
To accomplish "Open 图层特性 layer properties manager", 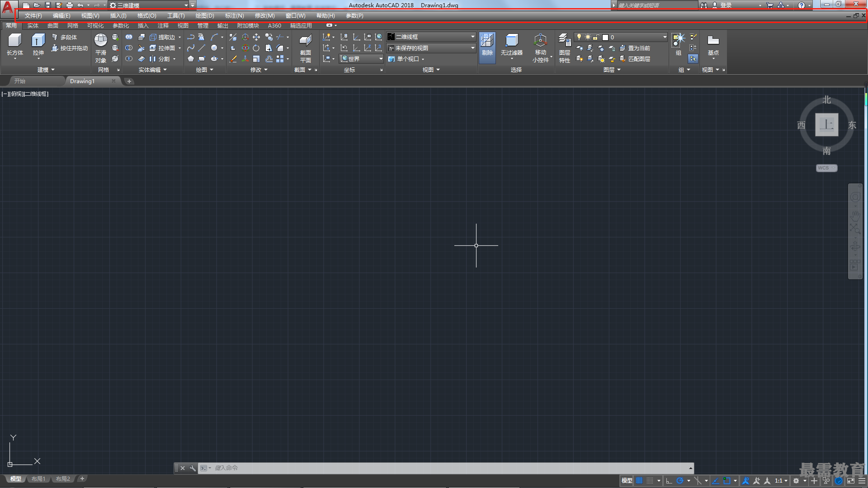I will 565,48.
